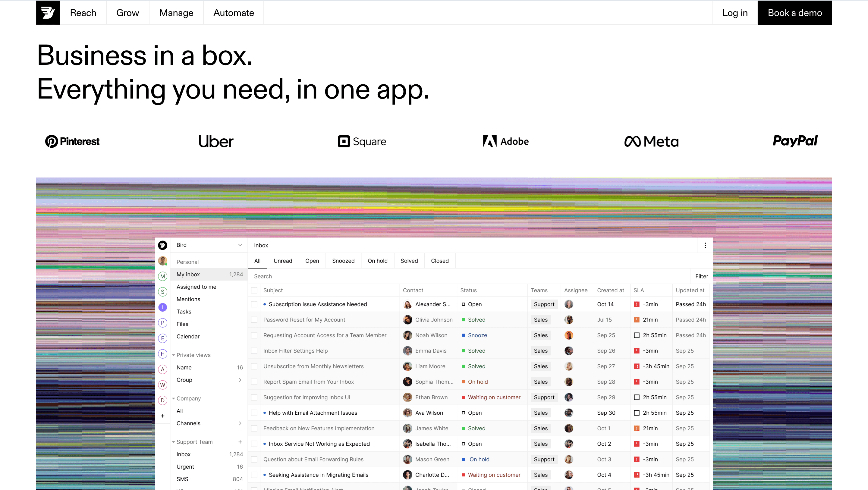This screenshot has height=490, width=868.
Task: Click the purple 'I' workspace icon
Action: (x=162, y=307)
